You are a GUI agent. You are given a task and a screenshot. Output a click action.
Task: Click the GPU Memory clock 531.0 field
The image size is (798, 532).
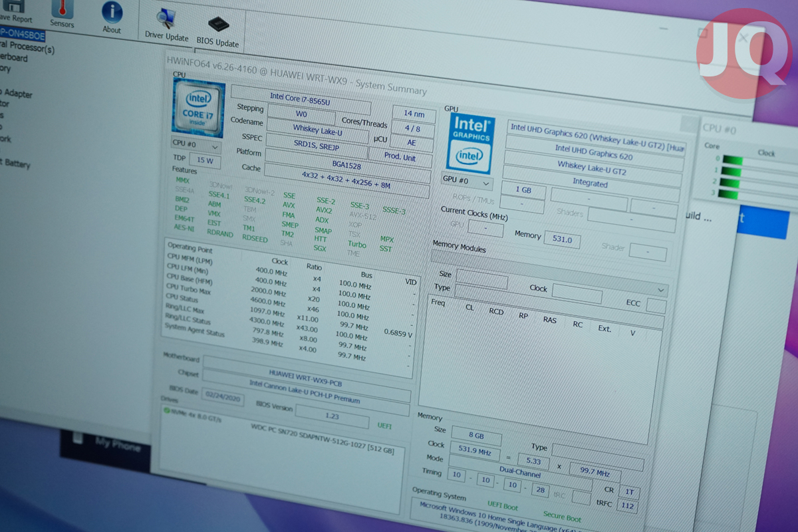[x=563, y=239]
